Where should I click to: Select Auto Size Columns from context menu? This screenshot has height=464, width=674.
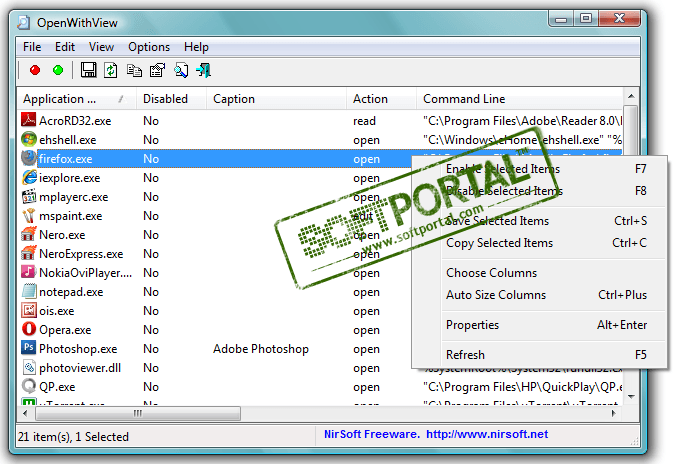click(x=539, y=295)
